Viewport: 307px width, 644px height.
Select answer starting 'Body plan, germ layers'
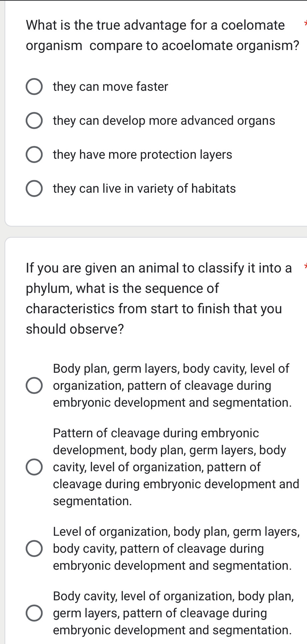click(x=34, y=386)
